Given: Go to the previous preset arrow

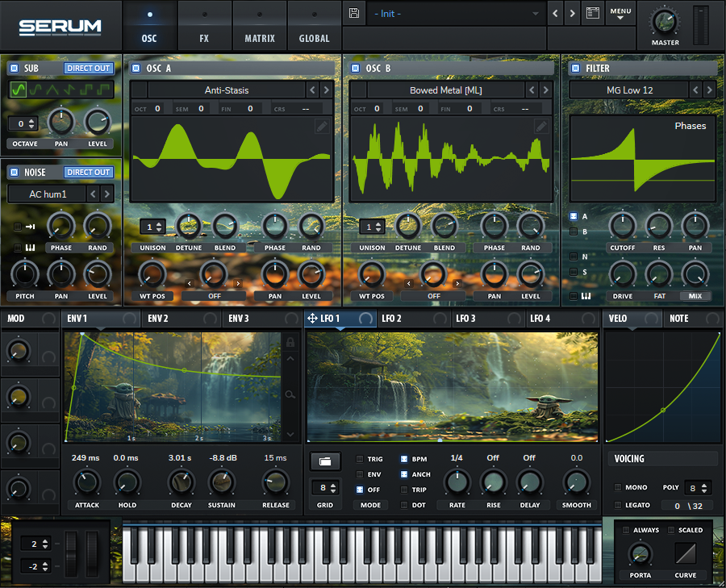Looking at the screenshot, I should [x=555, y=14].
